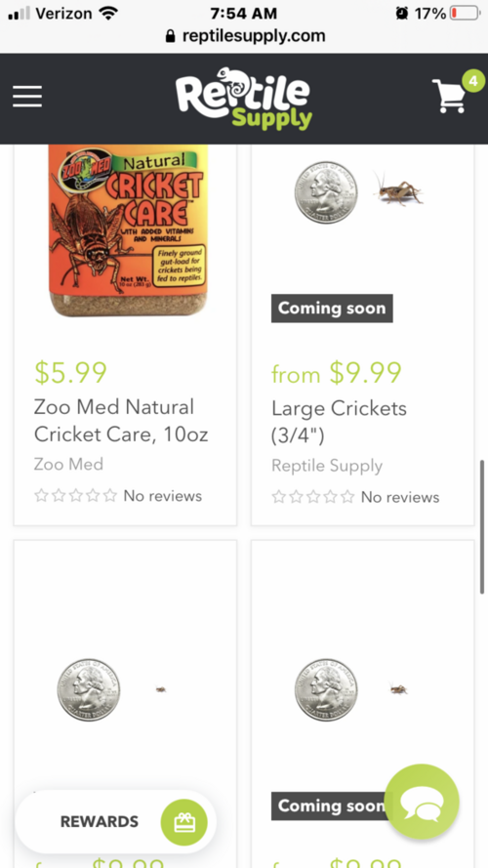
Task: Tap the battery indicator in status bar
Action: click(x=465, y=14)
